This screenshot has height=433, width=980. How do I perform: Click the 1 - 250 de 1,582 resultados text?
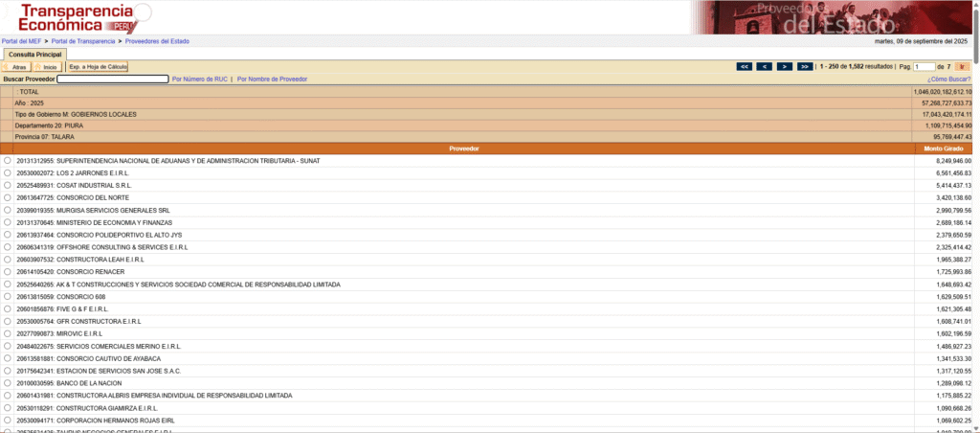[x=857, y=66]
